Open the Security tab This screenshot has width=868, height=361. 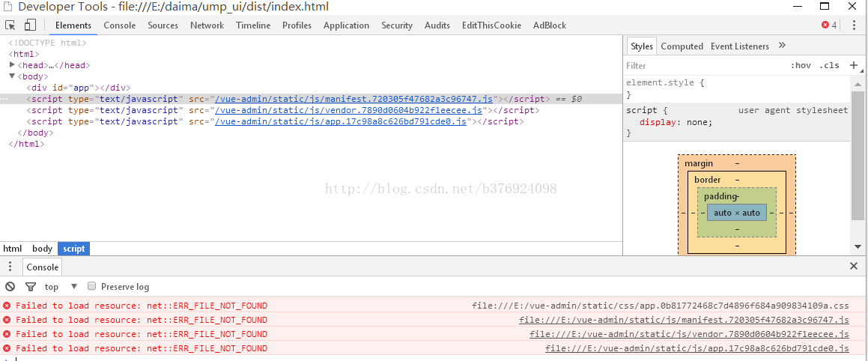click(x=397, y=25)
